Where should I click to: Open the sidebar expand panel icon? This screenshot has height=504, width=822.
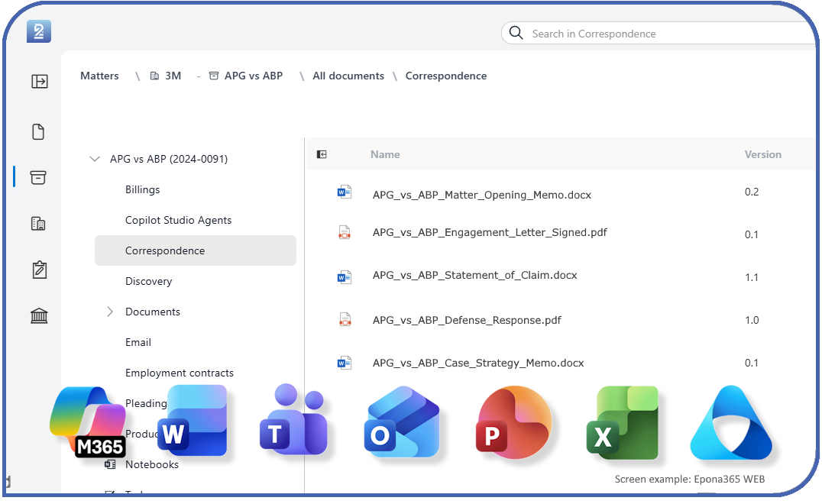click(39, 81)
